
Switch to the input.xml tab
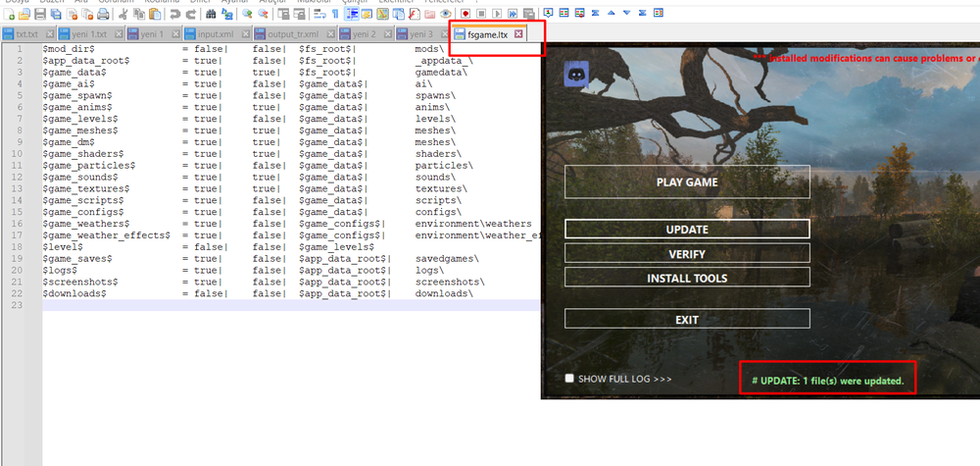[216, 33]
